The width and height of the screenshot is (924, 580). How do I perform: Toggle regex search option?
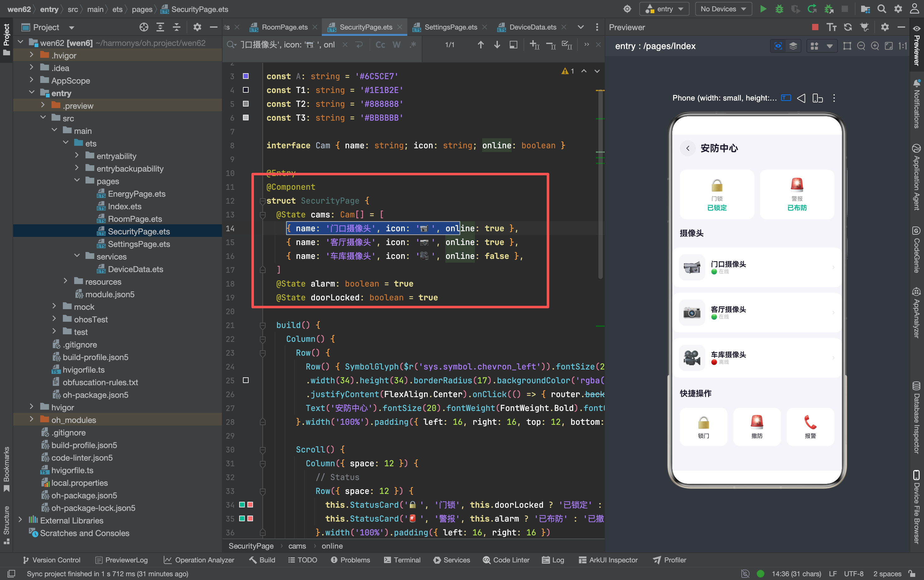pos(413,45)
